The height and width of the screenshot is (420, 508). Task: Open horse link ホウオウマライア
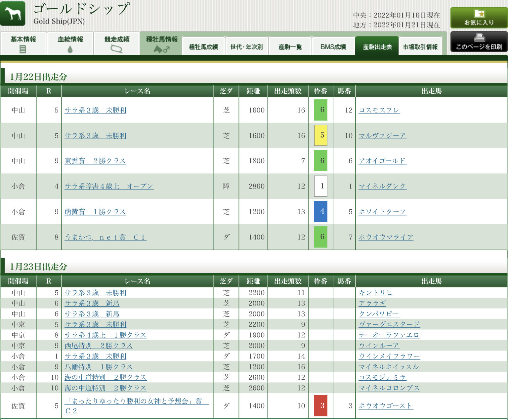(x=386, y=237)
